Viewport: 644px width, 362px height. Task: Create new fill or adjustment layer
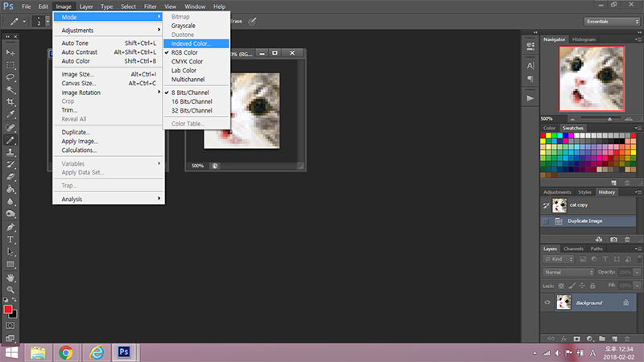point(590,339)
